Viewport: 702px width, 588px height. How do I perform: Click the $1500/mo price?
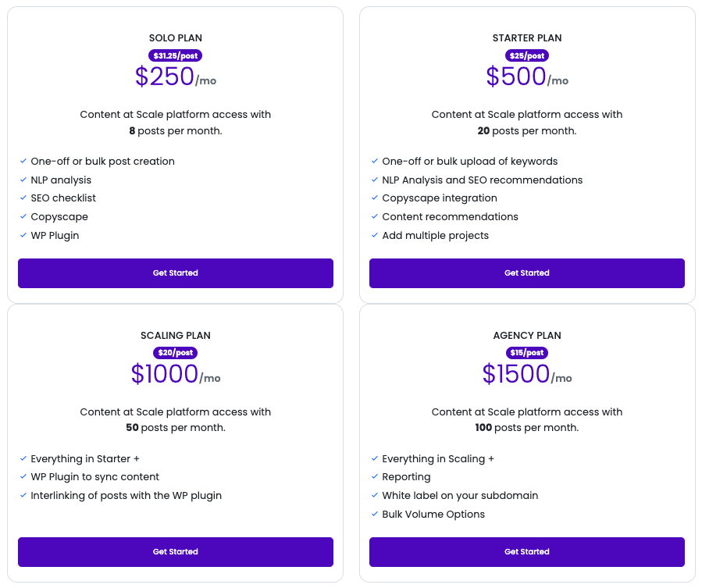pos(526,375)
